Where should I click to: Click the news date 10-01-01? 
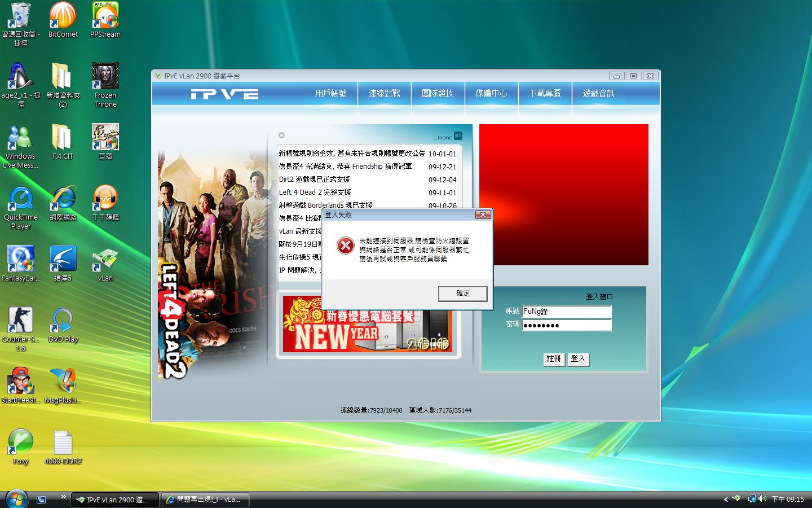pos(443,154)
